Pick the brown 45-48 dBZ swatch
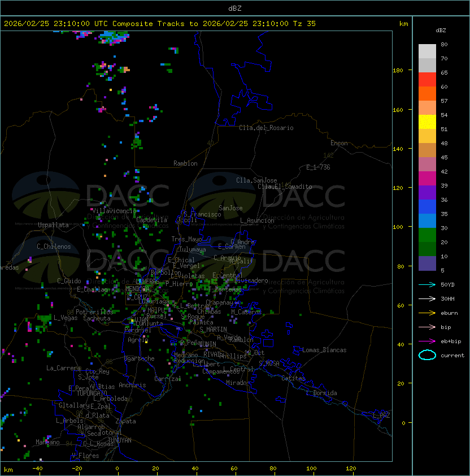 click(427, 150)
